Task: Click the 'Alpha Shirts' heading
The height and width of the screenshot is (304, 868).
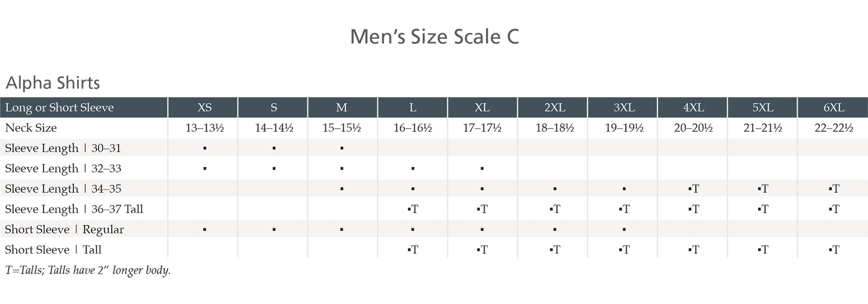Action: coord(53,83)
